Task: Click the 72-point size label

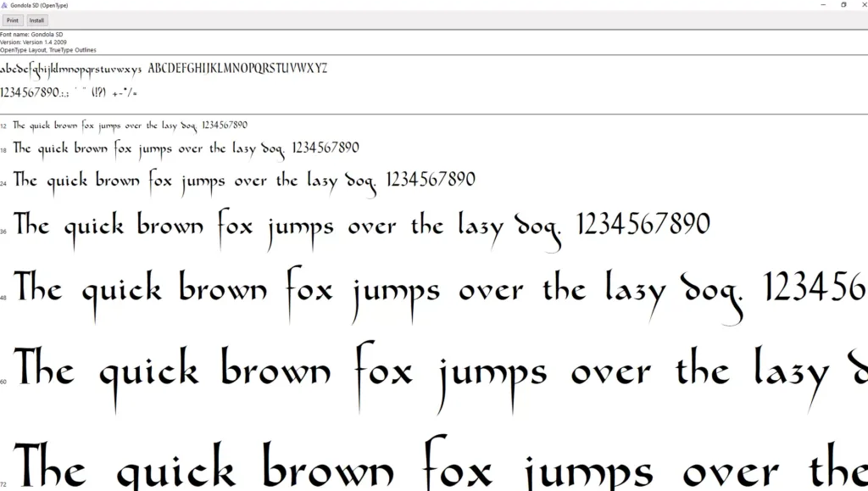Action: [x=3, y=485]
